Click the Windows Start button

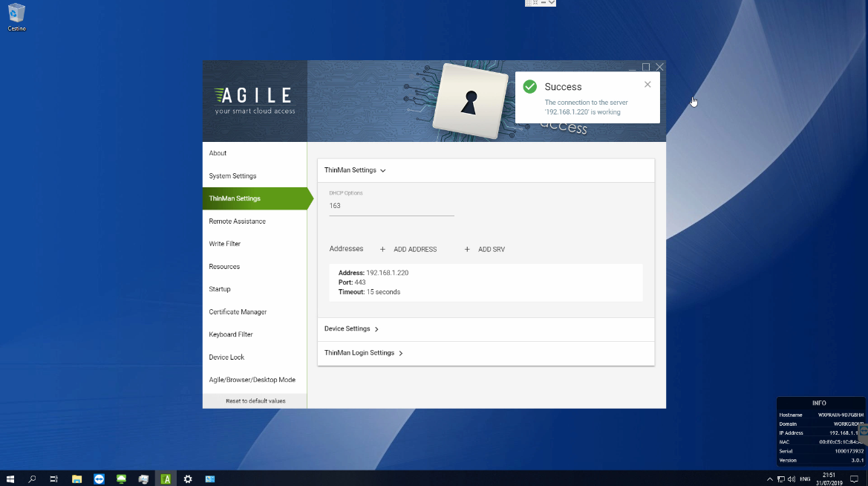(x=10, y=479)
